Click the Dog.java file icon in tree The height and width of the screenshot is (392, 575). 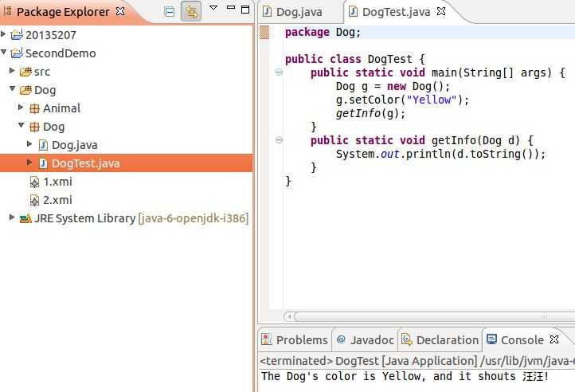point(43,145)
